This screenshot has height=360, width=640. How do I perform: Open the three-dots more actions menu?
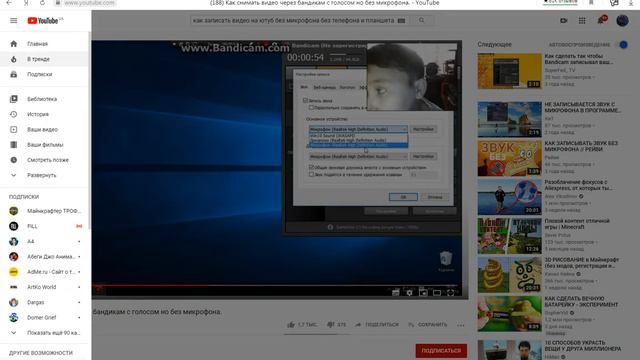coord(461,325)
